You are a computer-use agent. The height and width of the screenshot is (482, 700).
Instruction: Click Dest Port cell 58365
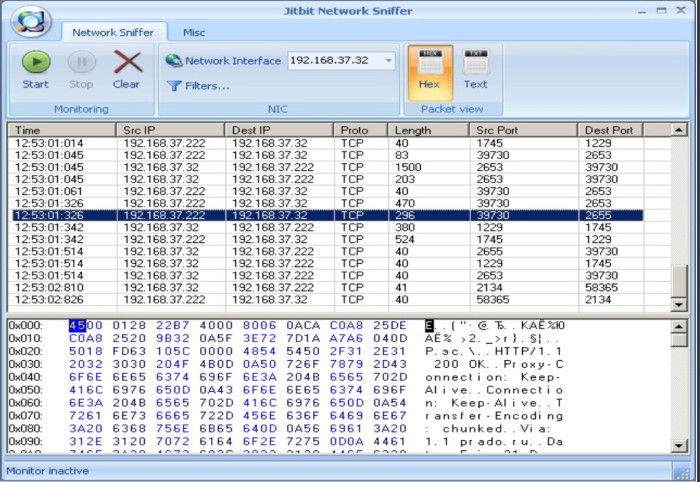point(601,288)
